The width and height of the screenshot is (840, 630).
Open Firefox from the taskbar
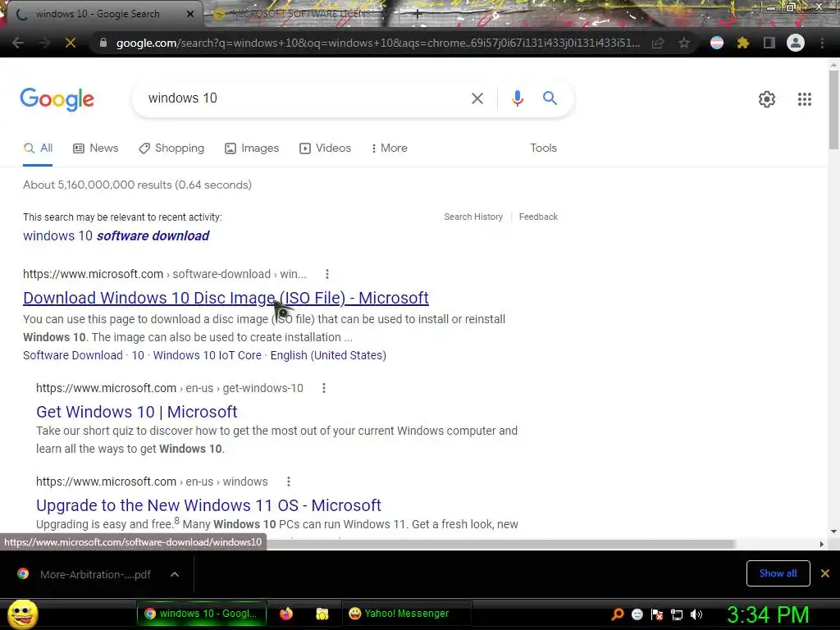tap(286, 614)
